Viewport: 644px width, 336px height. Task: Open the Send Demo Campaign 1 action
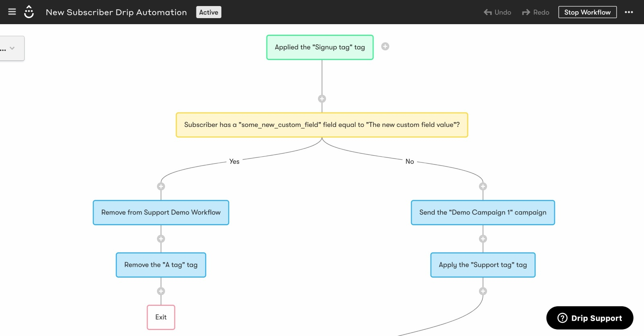pyautogui.click(x=483, y=212)
